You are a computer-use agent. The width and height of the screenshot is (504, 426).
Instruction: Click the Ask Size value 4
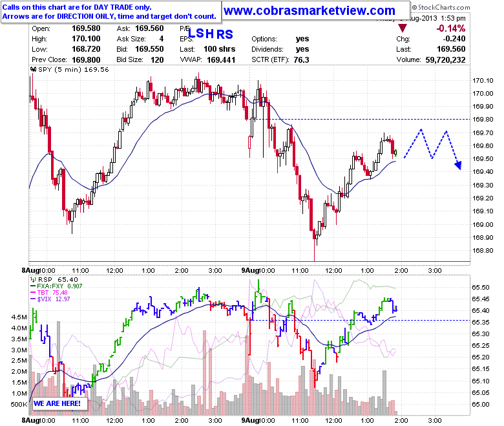[162, 39]
